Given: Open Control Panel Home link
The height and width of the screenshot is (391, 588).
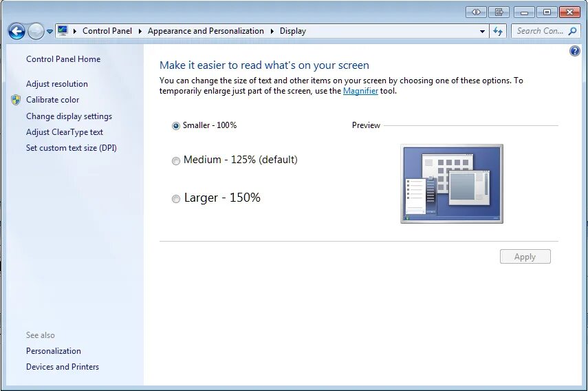Looking at the screenshot, I should 63,59.
